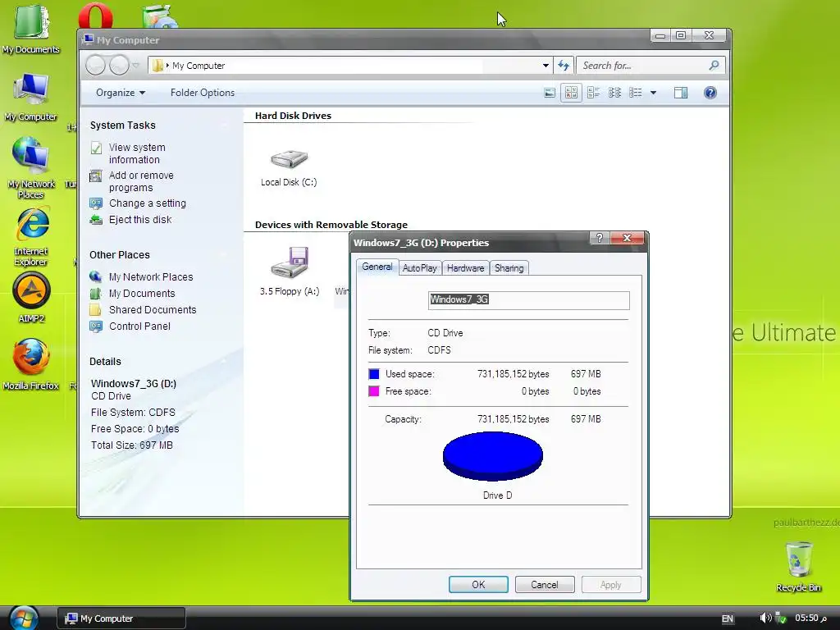Open Folder Options in the toolbar
840x630 pixels.
coord(203,93)
